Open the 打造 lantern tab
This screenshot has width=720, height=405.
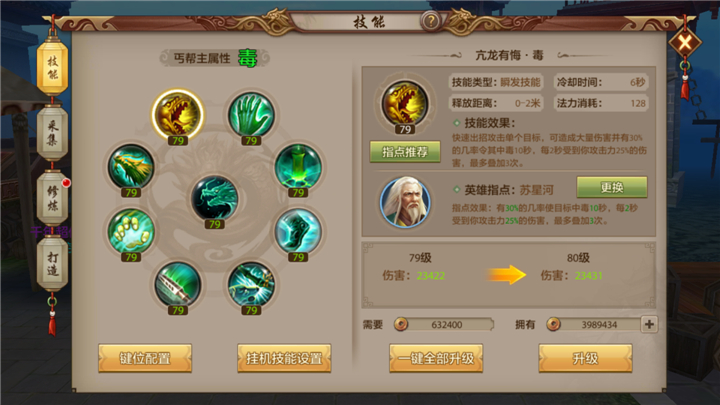(53, 264)
